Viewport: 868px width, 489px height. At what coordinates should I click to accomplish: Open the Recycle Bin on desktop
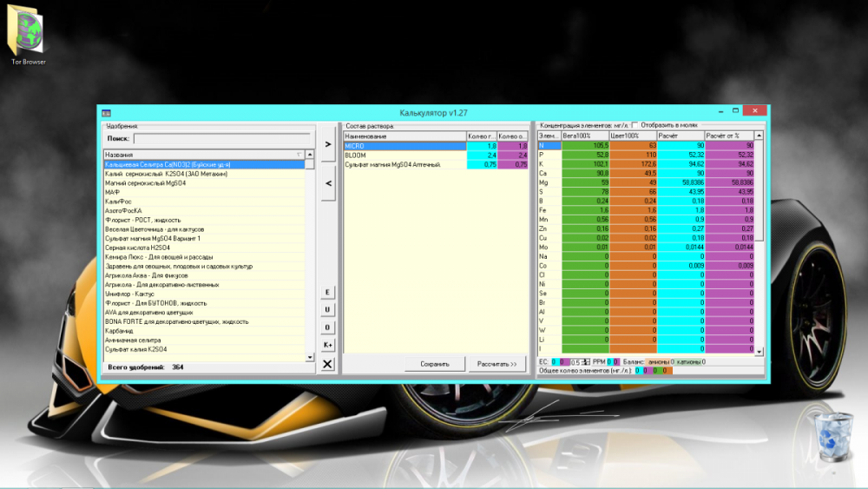click(x=833, y=437)
